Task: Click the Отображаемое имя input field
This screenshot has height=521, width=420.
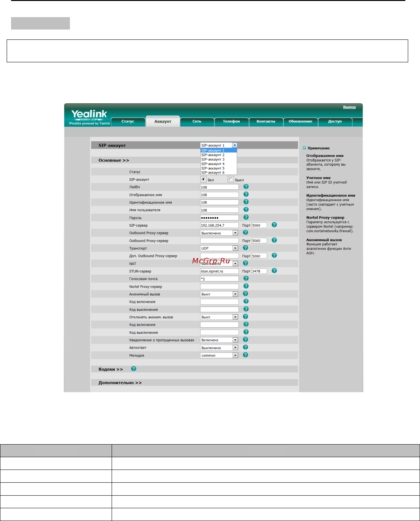Action: point(219,195)
